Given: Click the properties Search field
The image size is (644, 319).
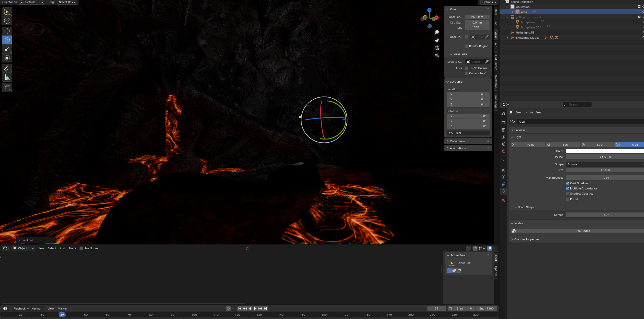Looking at the screenshot, I should click(577, 104).
